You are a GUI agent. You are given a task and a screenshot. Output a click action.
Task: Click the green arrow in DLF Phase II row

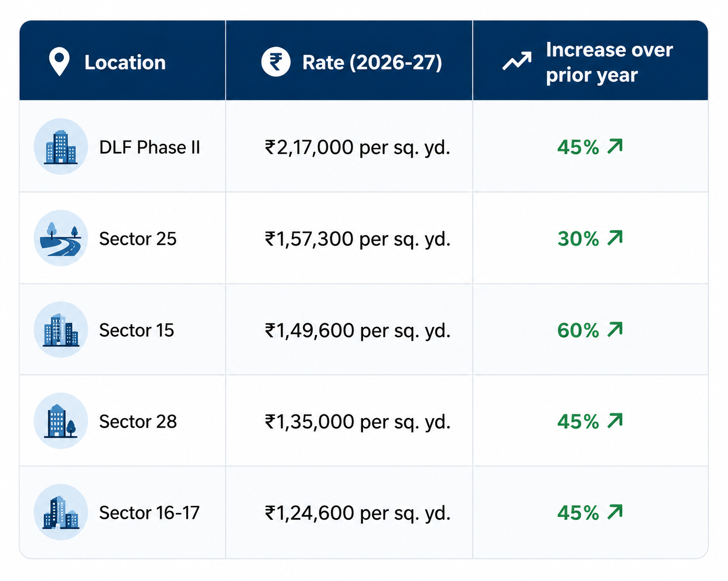click(615, 147)
